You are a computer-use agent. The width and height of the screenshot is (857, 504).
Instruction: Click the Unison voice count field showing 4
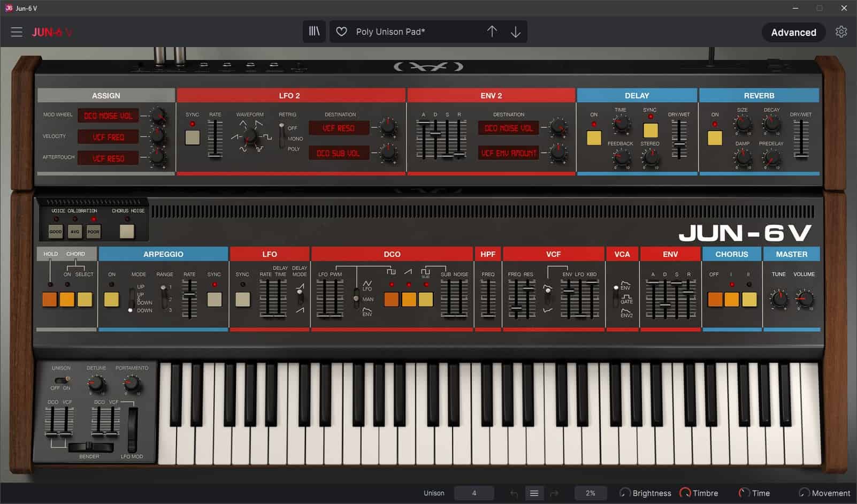point(474,493)
